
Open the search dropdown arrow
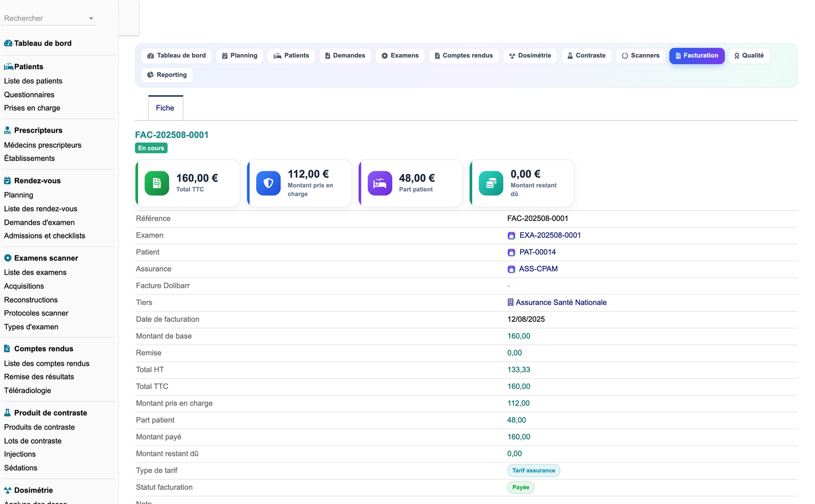91,19
